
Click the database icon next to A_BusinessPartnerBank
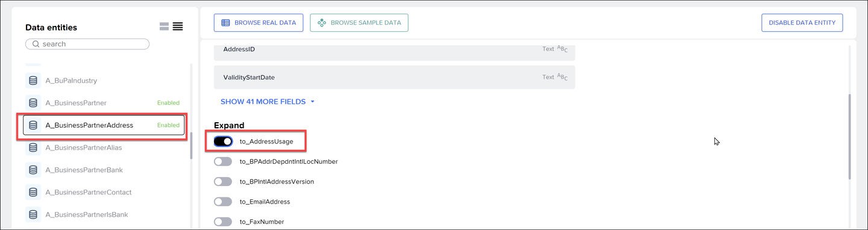[33, 170]
